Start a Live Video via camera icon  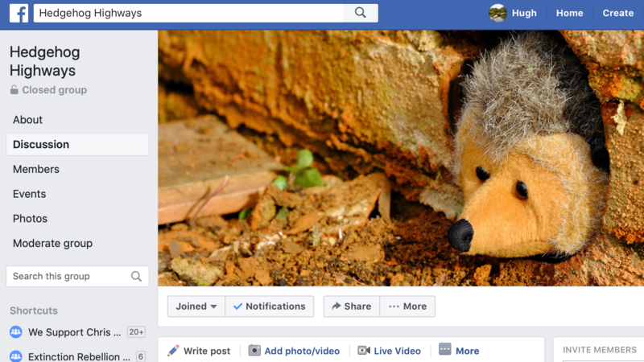tap(364, 351)
